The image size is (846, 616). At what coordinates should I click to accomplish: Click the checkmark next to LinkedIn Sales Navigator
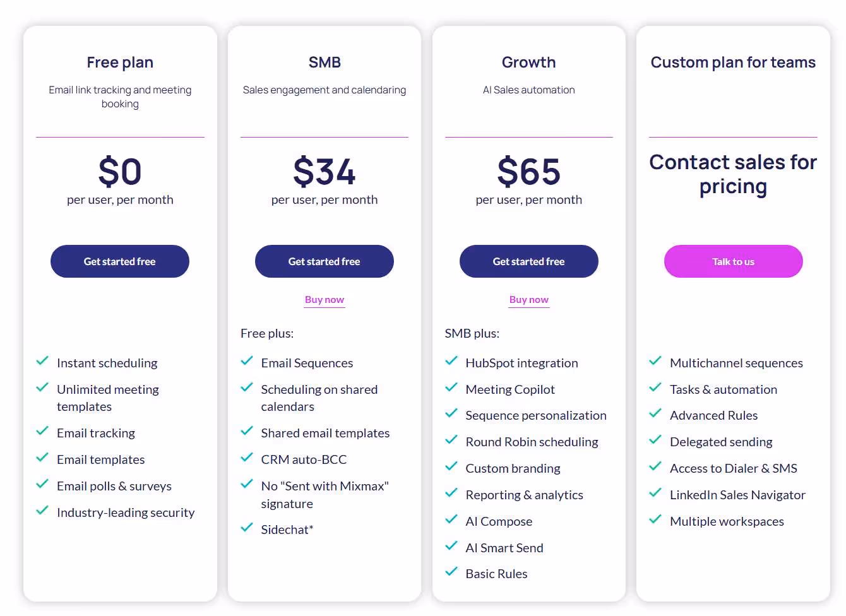click(655, 494)
